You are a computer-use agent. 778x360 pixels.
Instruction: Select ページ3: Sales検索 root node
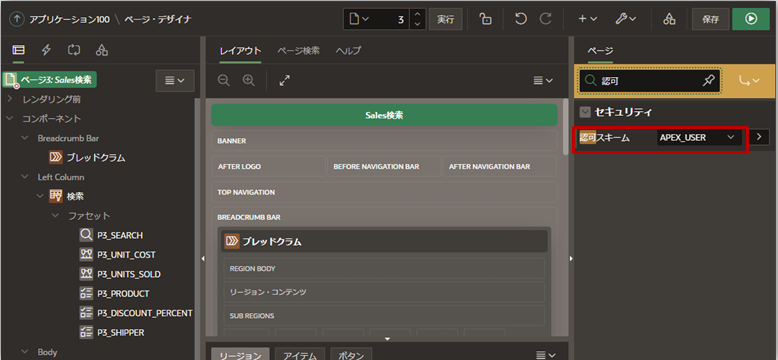(50, 79)
